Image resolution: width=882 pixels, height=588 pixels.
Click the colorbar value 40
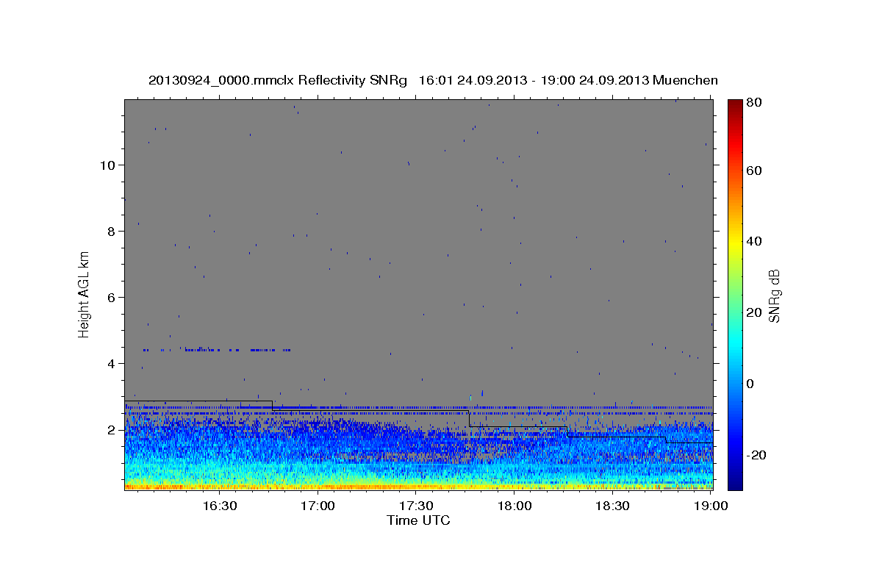755,241
